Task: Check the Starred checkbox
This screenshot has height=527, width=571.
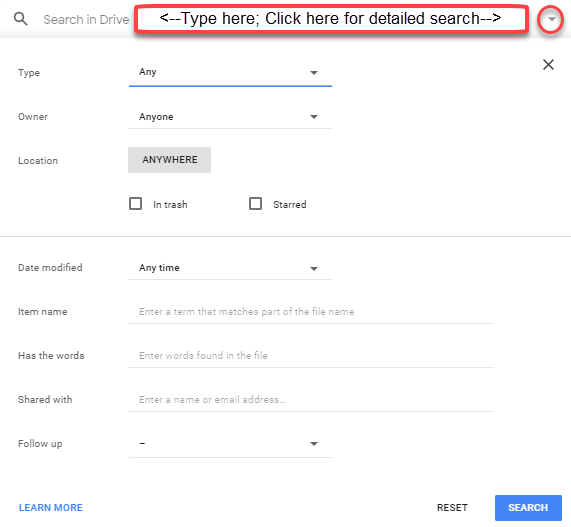Action: 255,204
